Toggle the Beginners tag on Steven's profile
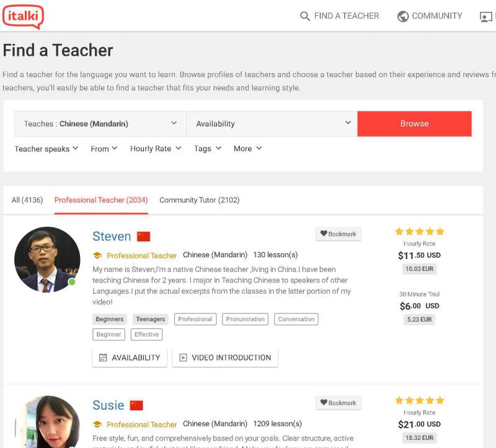Screen dimensions: 496x448 pyautogui.click(x=110, y=319)
